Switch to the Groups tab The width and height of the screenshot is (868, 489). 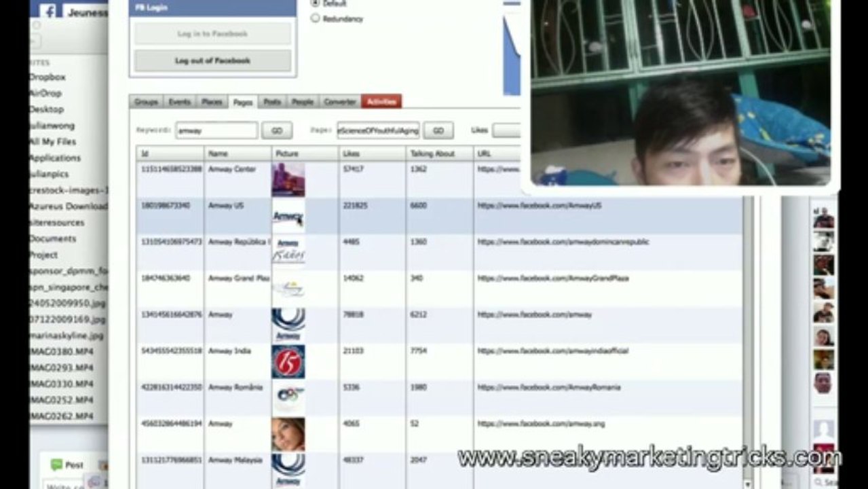click(146, 102)
